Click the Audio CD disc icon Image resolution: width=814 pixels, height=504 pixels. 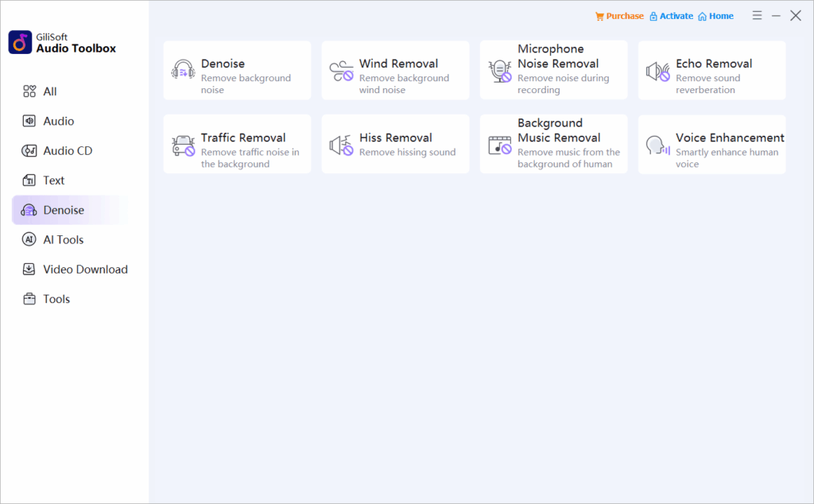29,150
